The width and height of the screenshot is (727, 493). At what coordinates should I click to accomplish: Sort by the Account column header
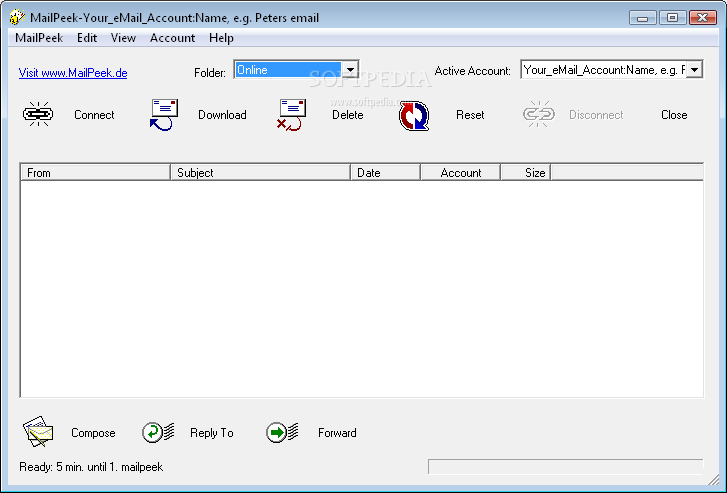[460, 173]
